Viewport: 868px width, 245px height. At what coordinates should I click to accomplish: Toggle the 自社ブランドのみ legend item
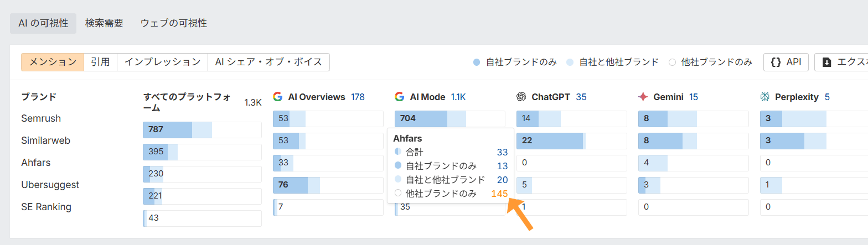point(515,62)
